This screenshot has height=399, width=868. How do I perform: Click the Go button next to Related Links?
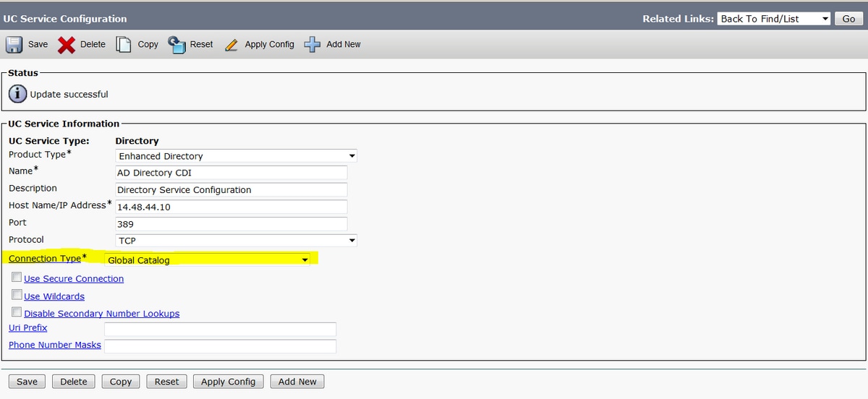pos(849,19)
